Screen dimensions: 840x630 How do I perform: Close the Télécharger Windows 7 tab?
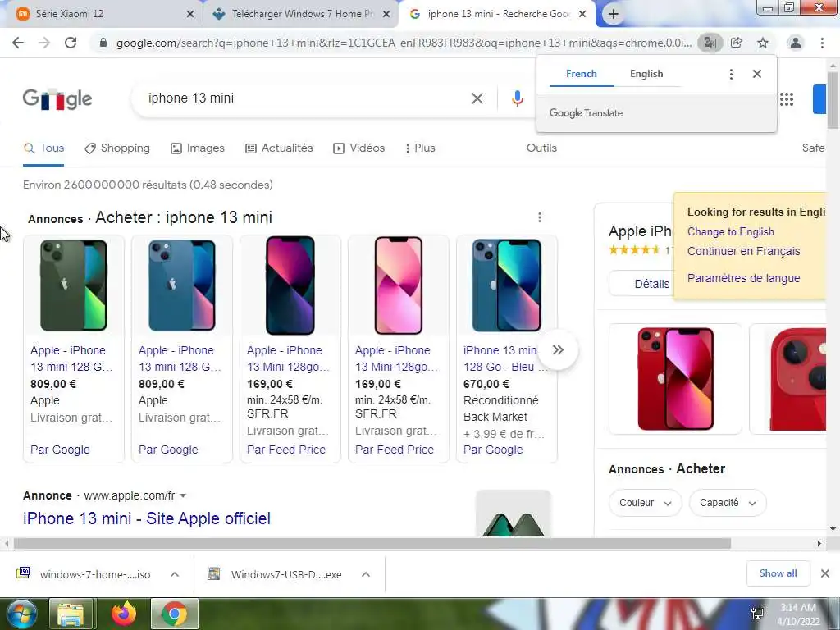(386, 15)
